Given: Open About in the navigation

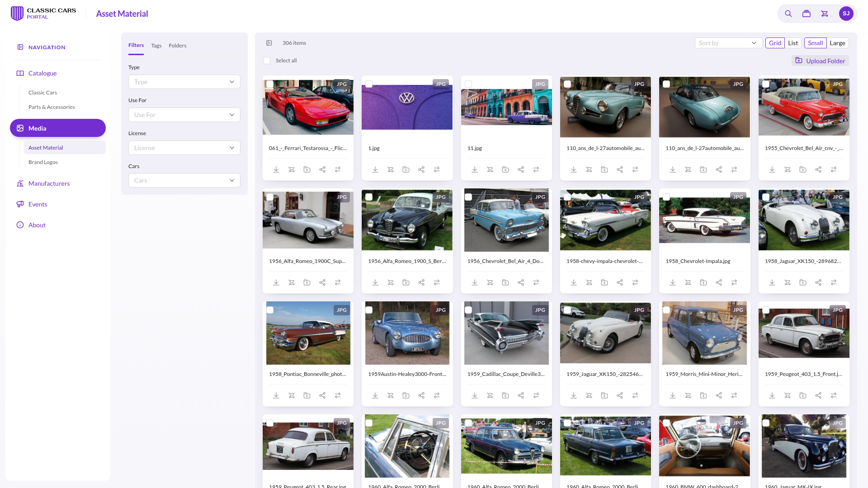Looking at the screenshot, I should [37, 225].
